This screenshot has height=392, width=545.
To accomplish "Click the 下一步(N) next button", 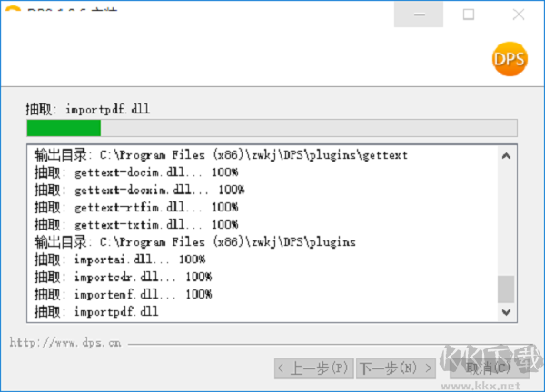I will pos(396,368).
